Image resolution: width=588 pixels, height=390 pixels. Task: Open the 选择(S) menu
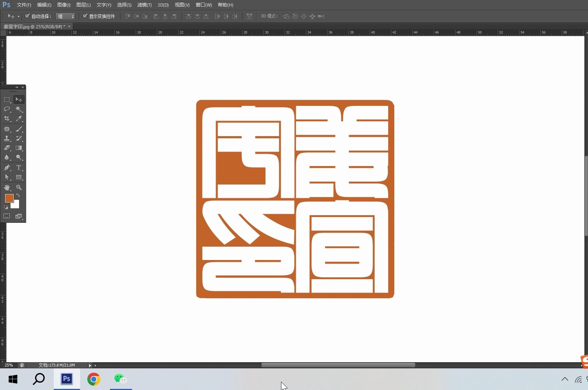point(124,5)
